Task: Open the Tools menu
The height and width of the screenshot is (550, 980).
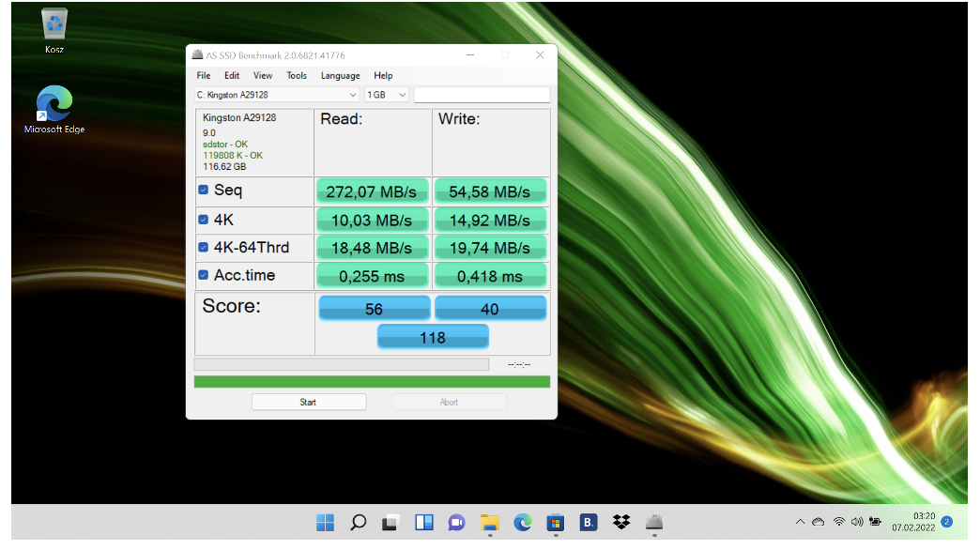Action: coord(297,76)
